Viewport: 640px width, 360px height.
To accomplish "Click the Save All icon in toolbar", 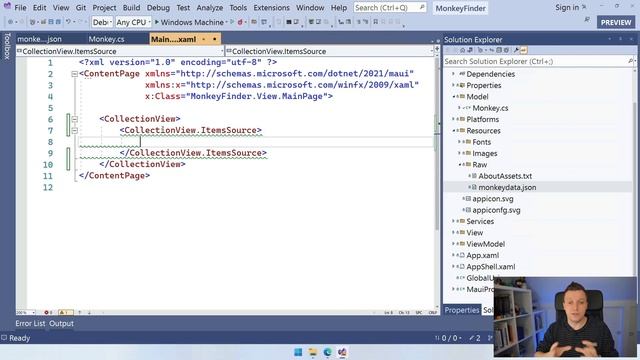I will tap(58, 22).
